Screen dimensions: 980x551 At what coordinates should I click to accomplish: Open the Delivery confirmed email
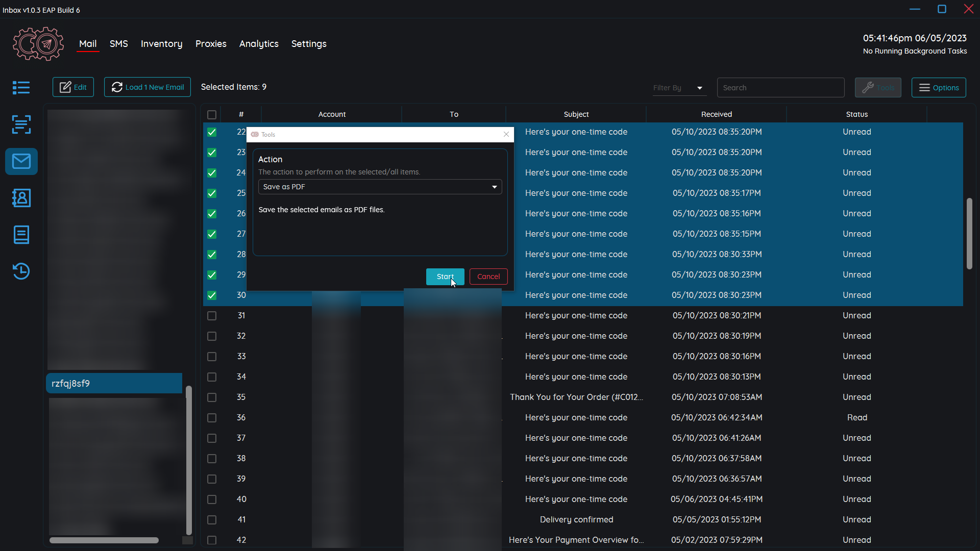coord(576,519)
